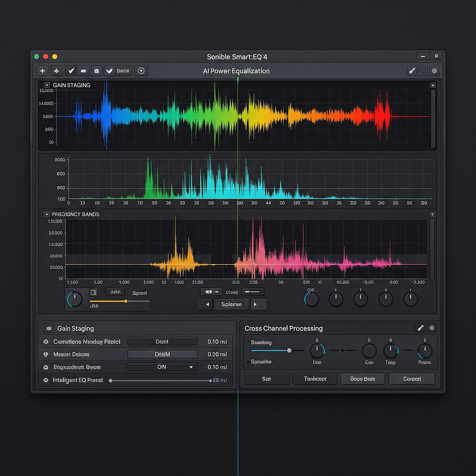476x476 pixels.
Task: Click power icon in Cross Channel Processing
Action: click(432, 328)
